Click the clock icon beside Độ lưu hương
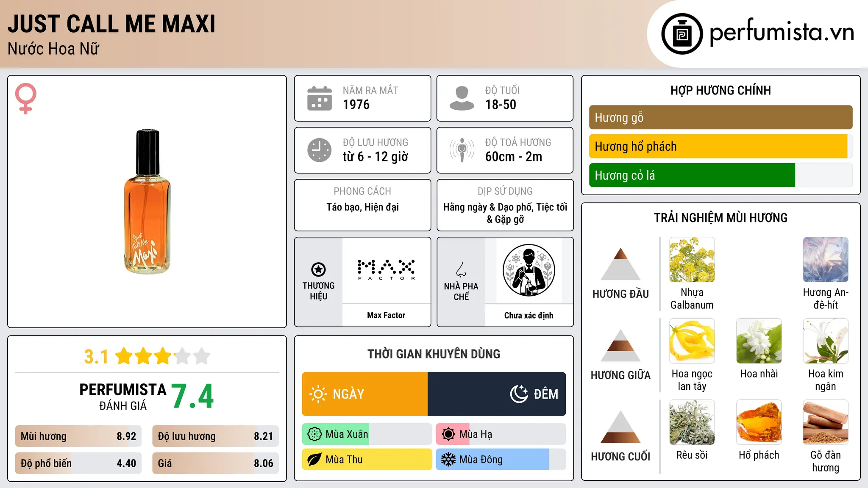Viewport: 868px width, 488px height. (320, 150)
